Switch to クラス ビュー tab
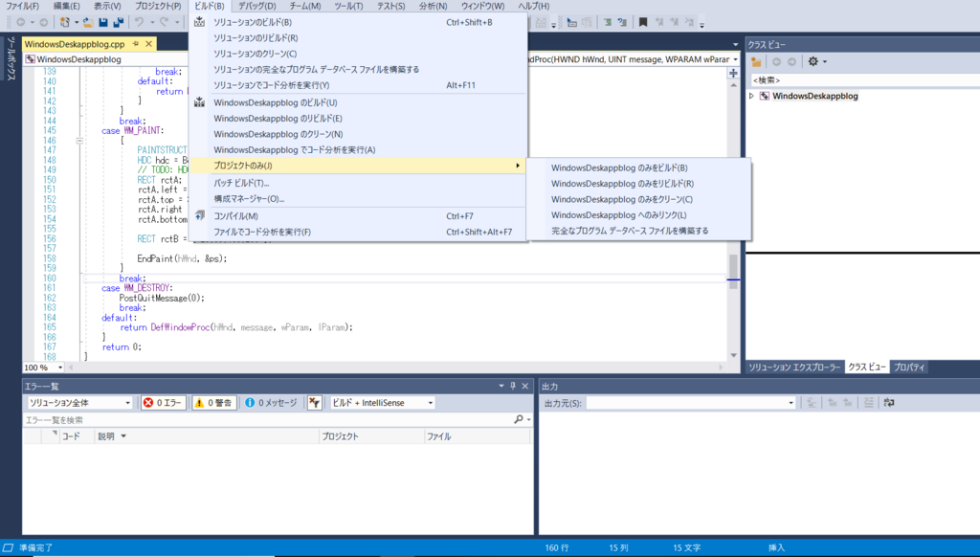 (867, 367)
